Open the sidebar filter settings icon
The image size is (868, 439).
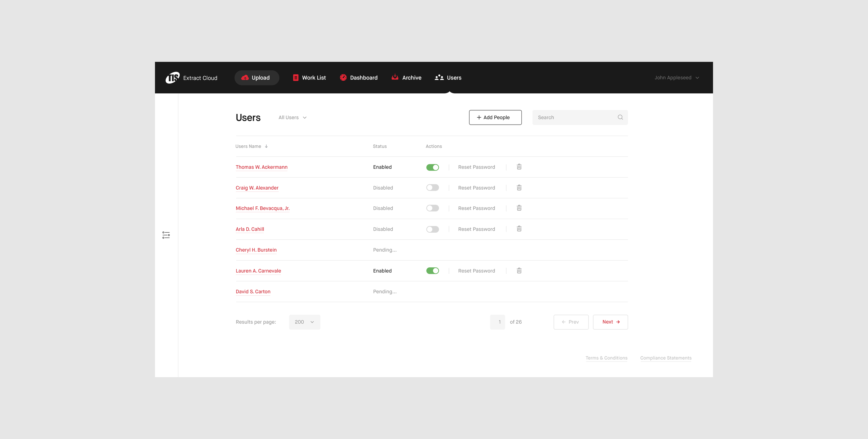[166, 235]
